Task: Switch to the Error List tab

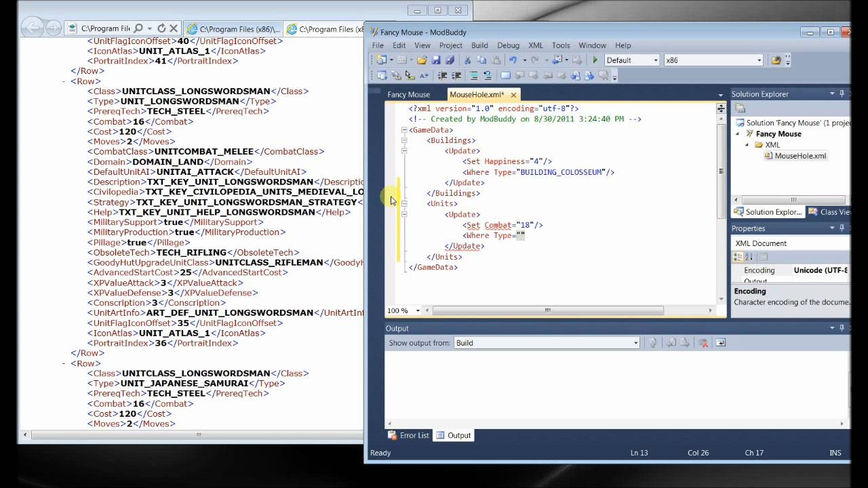Action: pyautogui.click(x=408, y=435)
